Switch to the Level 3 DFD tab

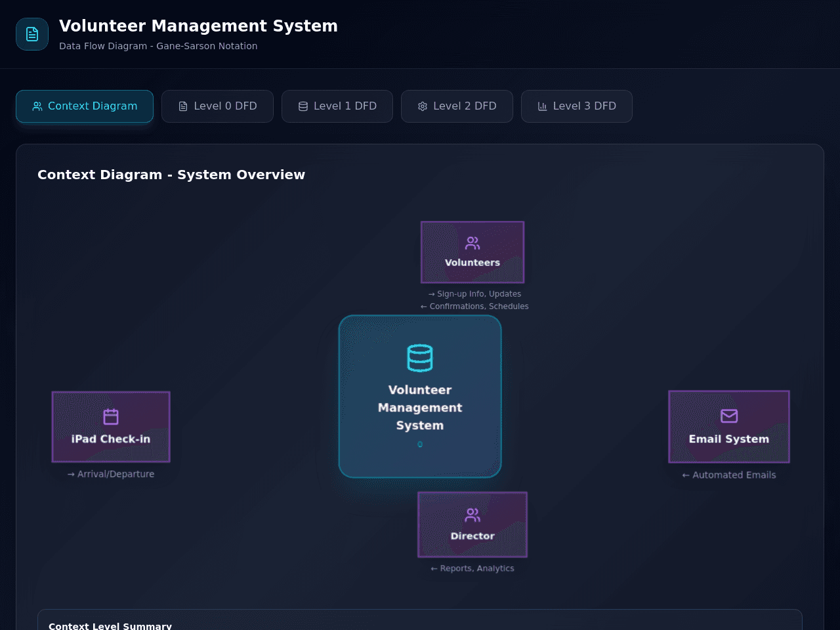[x=577, y=106]
